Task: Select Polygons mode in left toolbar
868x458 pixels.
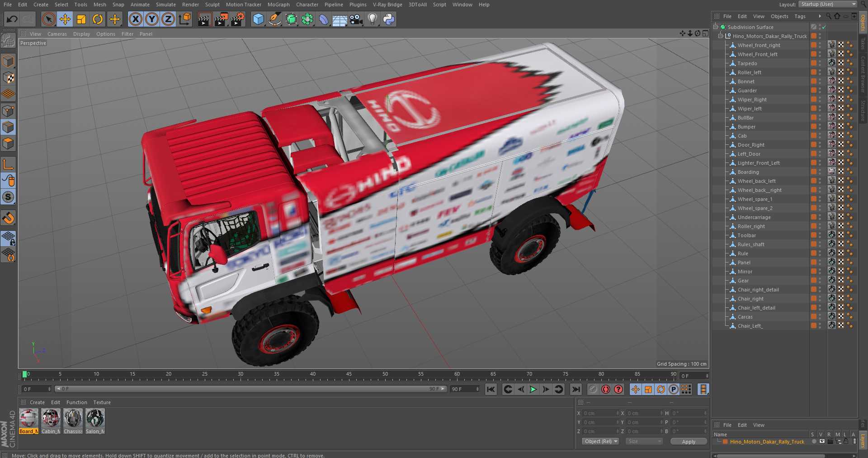Action: click(x=8, y=143)
